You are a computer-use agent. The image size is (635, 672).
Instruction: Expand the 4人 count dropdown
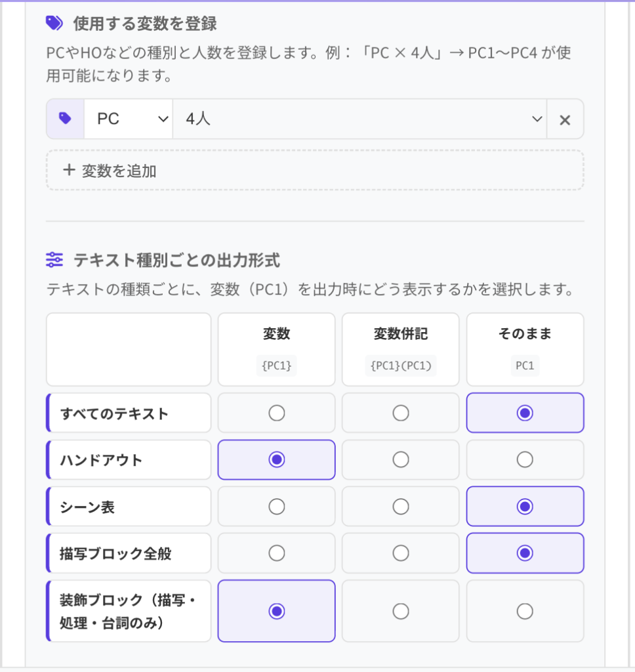pos(359,119)
